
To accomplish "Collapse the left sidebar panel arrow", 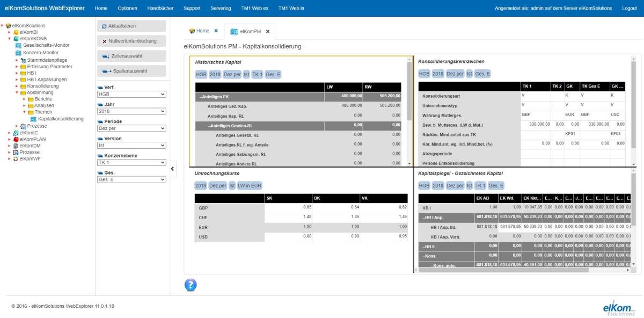I will coord(173,169).
